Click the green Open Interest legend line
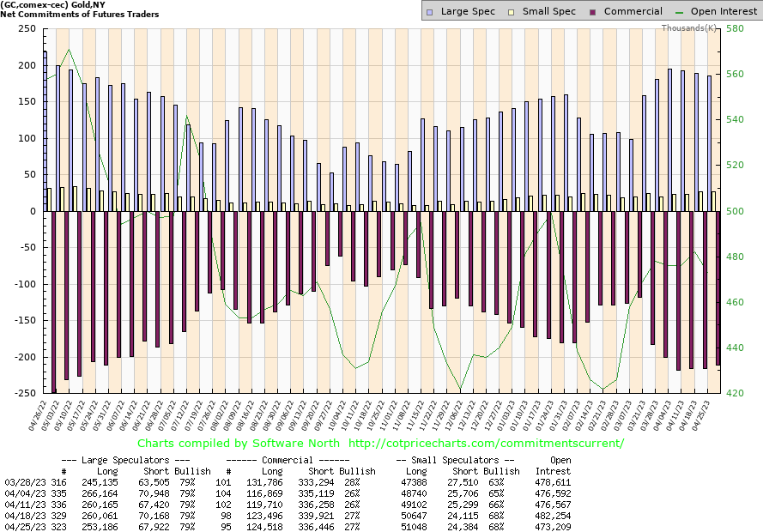This screenshot has height=532, width=763. 682,12
